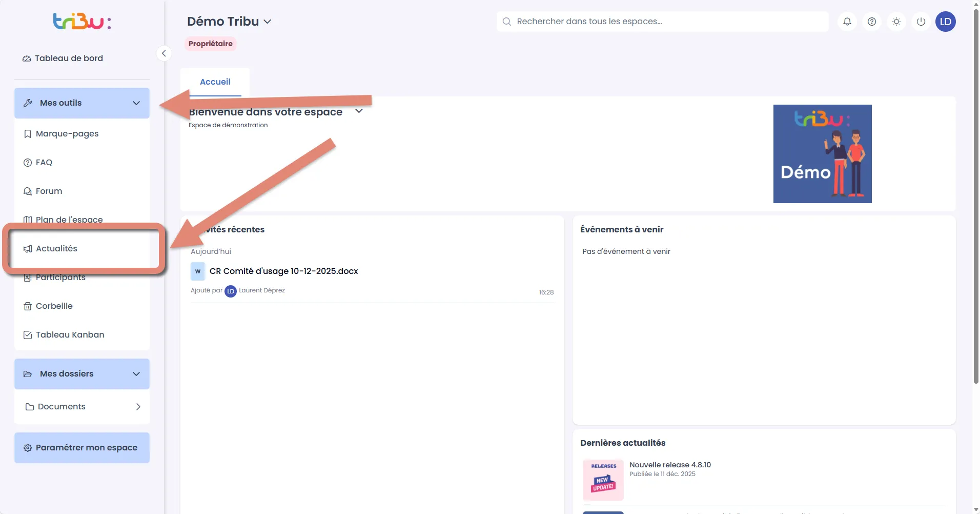Viewport: 980px width, 514px height.
Task: Click the Tribu logo
Action: (x=82, y=21)
